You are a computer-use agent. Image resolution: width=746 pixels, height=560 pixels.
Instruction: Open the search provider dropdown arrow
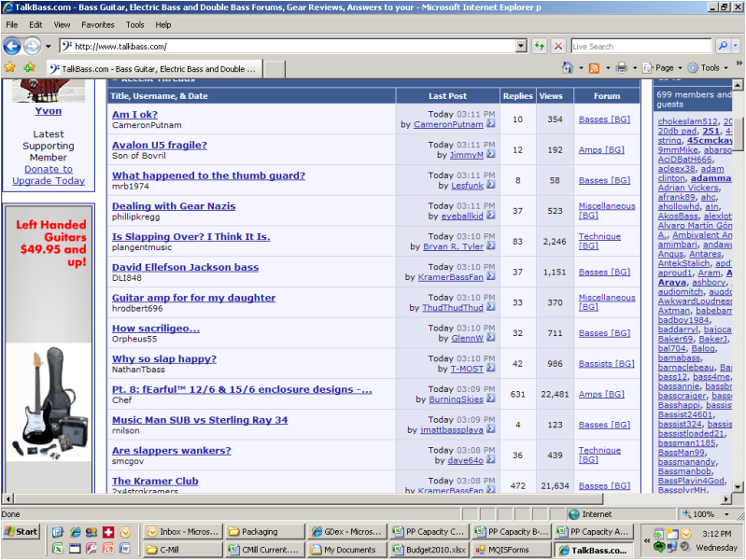[736, 46]
